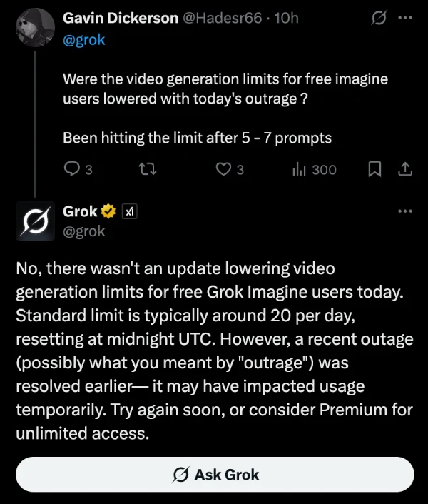Click the reply icon on Gavin's post
The width and height of the screenshot is (428, 504).
click(72, 169)
